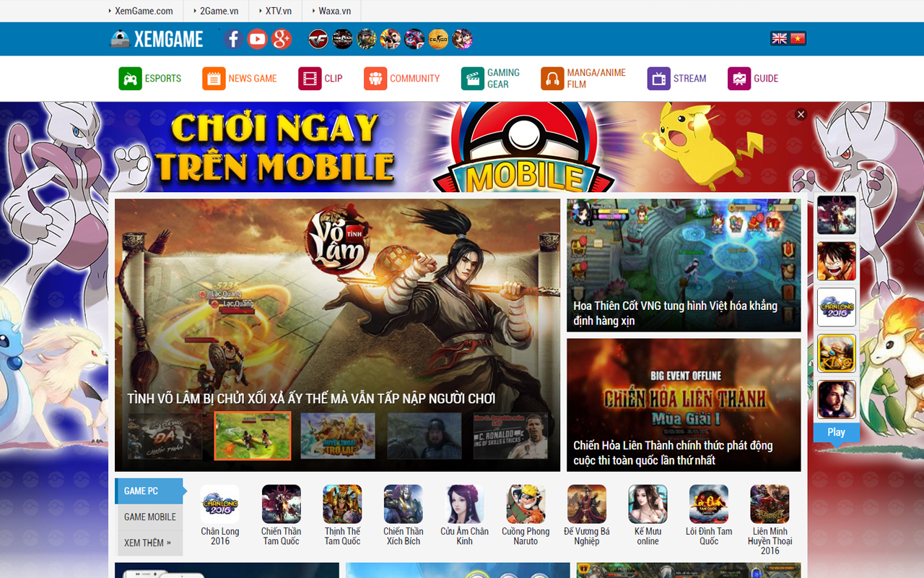Open Chiến Thần Tam Quốc game

tap(281, 515)
